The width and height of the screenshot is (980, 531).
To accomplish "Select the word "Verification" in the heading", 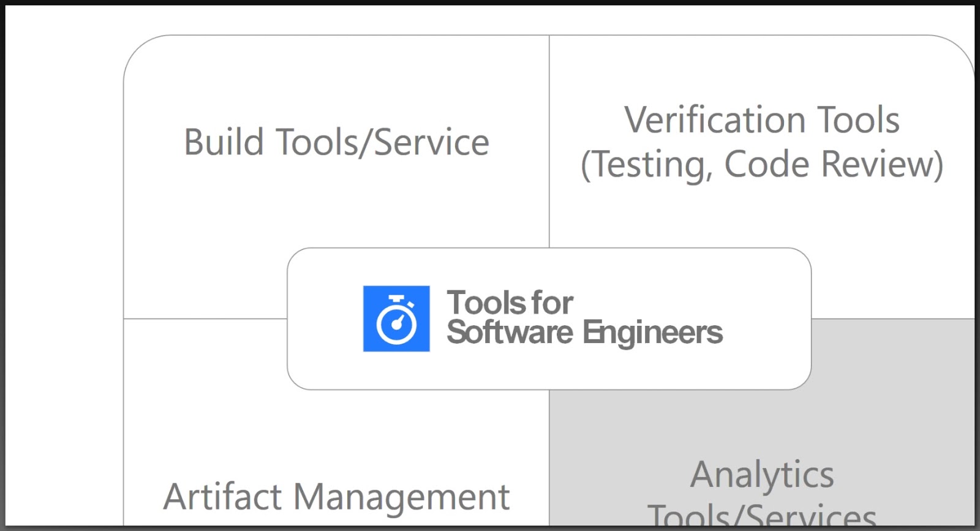I will pyautogui.click(x=715, y=119).
